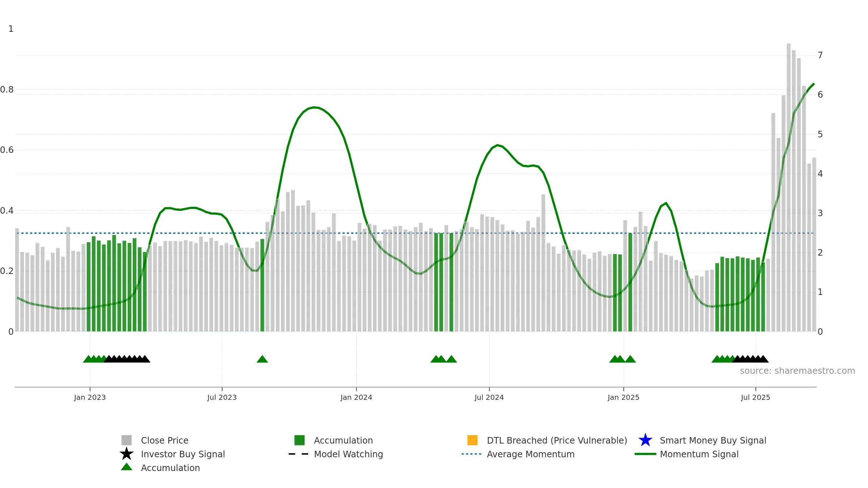
Task: Click the gray Close Price legend square
Action: [x=126, y=440]
